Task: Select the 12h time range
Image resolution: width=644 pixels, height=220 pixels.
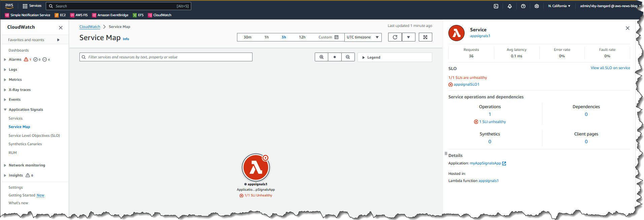Action: 302,37
